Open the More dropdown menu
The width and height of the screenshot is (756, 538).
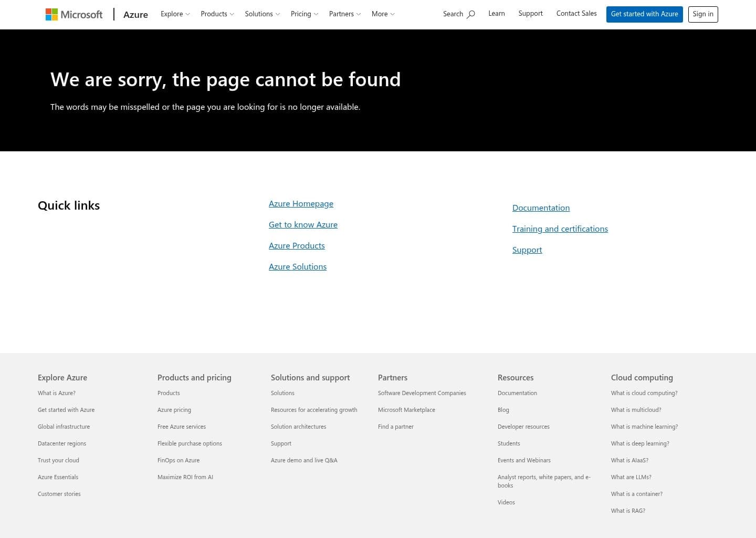point(383,14)
